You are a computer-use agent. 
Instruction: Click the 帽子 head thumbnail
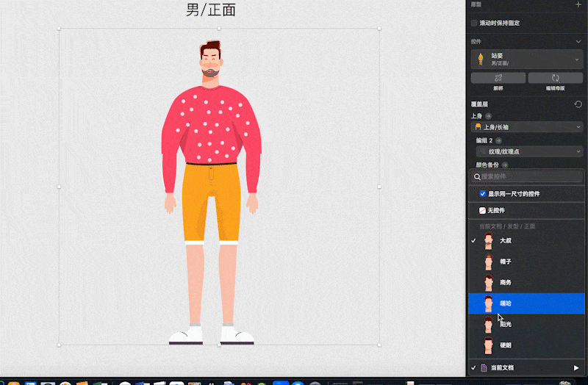488,262
